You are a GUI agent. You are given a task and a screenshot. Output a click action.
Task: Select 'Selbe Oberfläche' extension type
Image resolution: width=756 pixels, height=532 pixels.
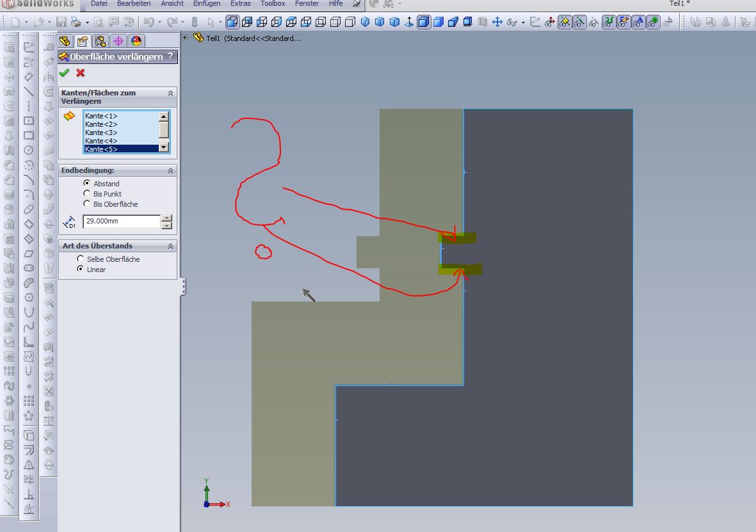click(x=80, y=259)
